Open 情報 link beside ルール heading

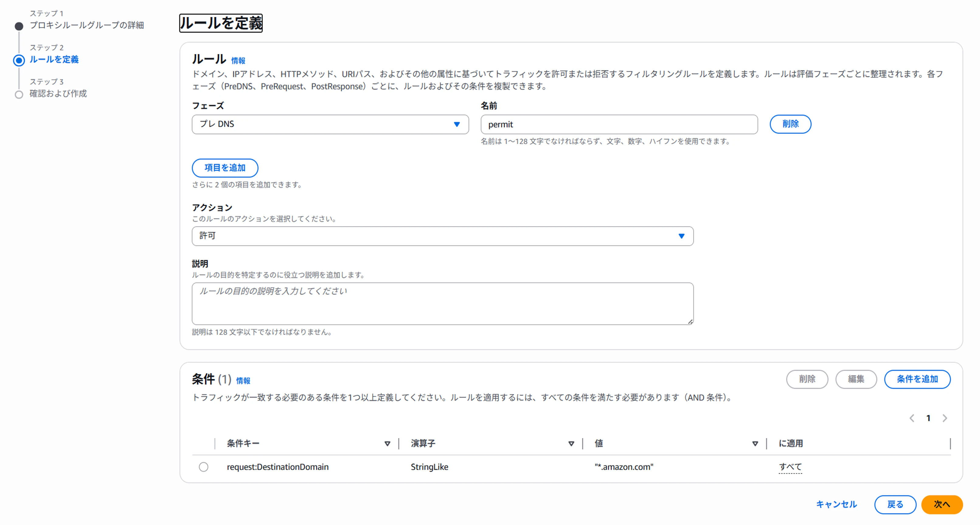point(238,61)
